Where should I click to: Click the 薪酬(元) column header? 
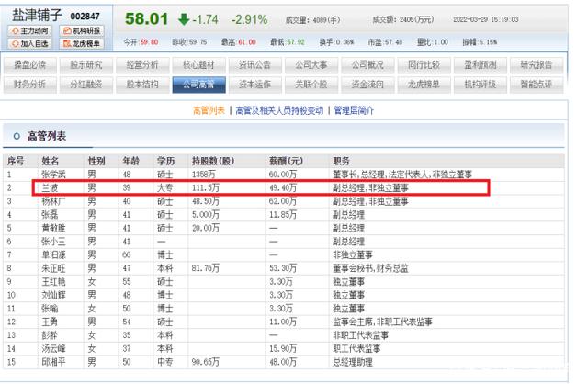[x=286, y=161]
